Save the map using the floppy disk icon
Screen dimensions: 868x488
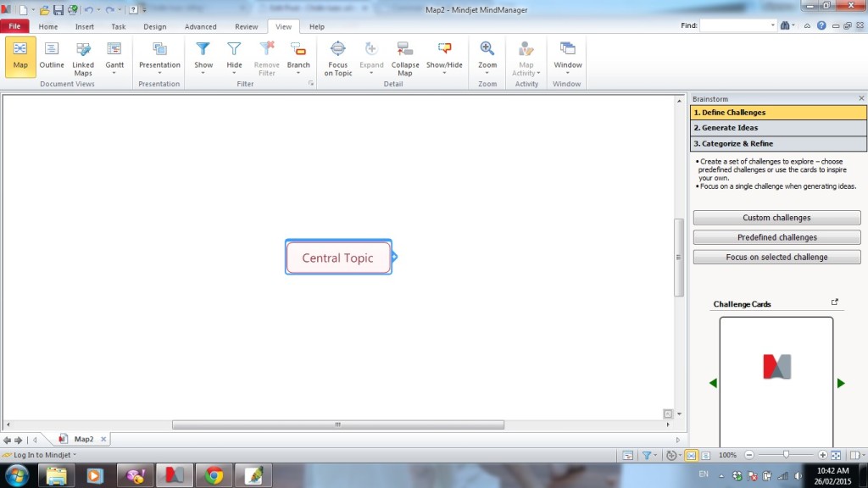click(58, 10)
